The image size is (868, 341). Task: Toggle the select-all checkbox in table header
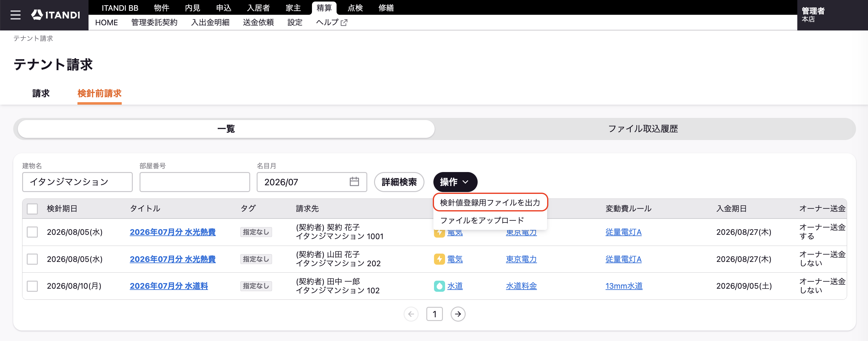click(x=32, y=208)
